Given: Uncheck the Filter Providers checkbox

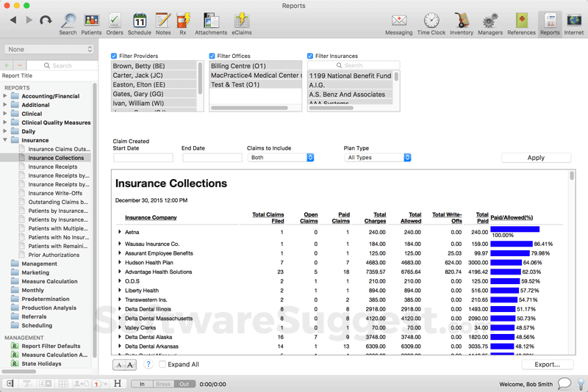Looking at the screenshot, I should pos(114,56).
